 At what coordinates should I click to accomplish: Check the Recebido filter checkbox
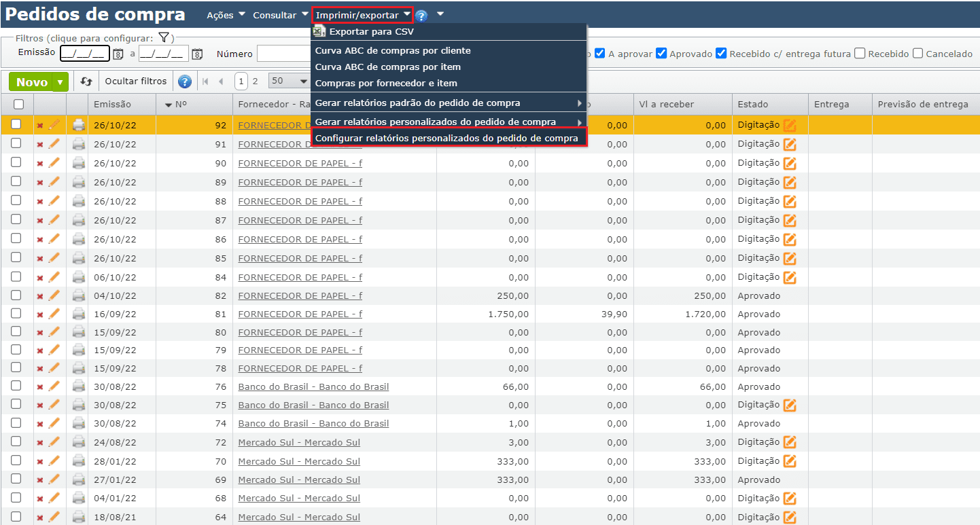pos(860,54)
